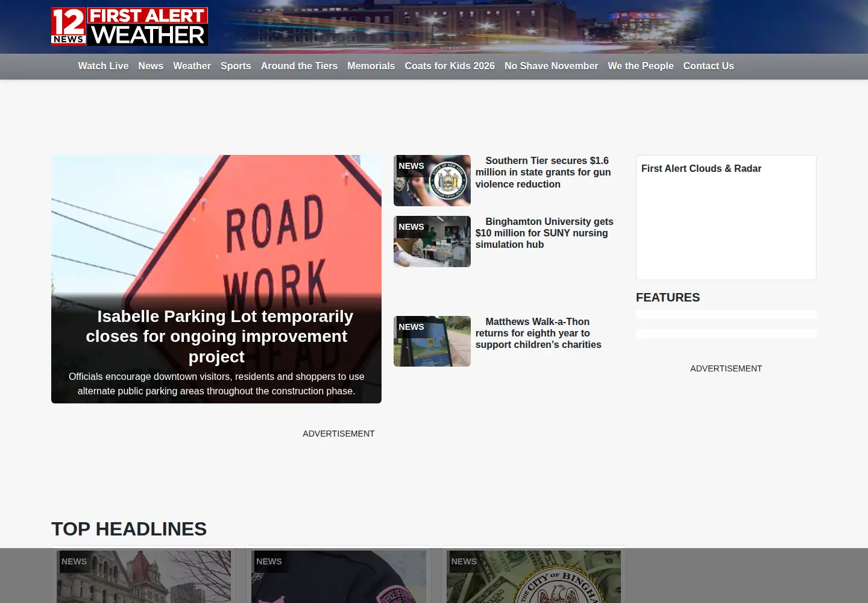Open the Watch Live nav item

(x=103, y=66)
